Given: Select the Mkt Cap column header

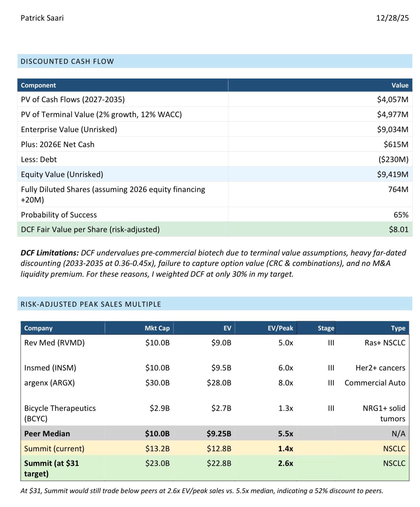Looking at the screenshot, I should [x=157, y=328].
